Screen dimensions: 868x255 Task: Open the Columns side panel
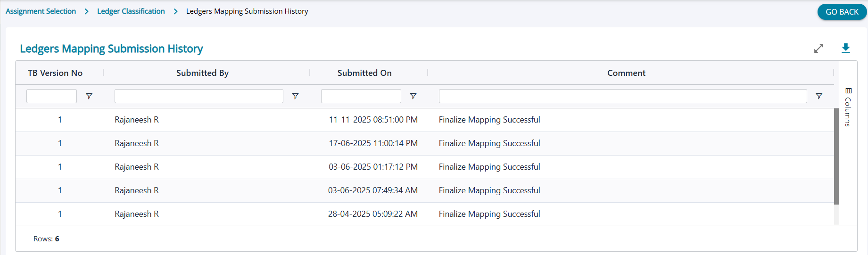point(848,107)
